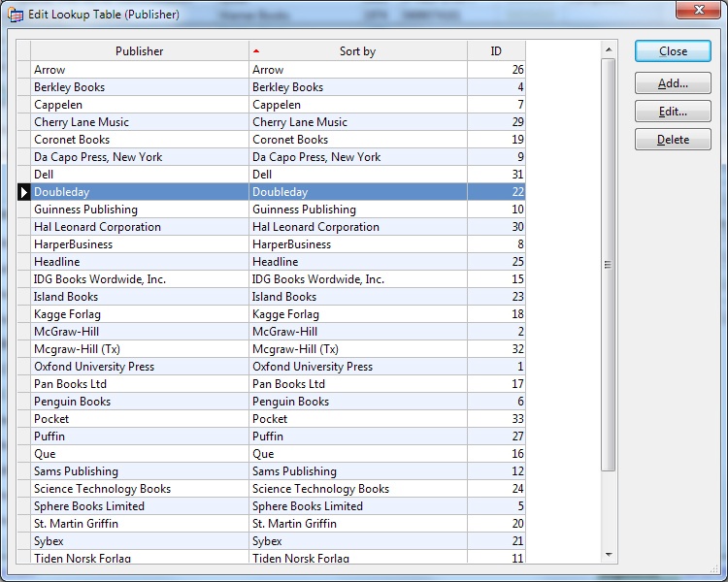This screenshot has width=728, height=582.
Task: Select the row selector for Cappelen
Action: click(24, 105)
